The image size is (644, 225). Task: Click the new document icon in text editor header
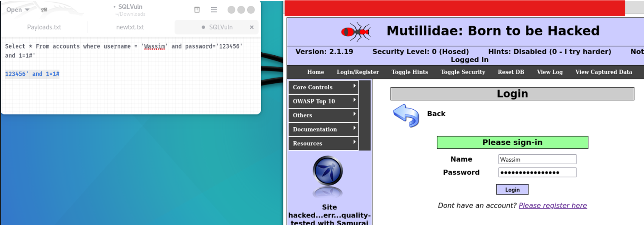click(x=44, y=10)
